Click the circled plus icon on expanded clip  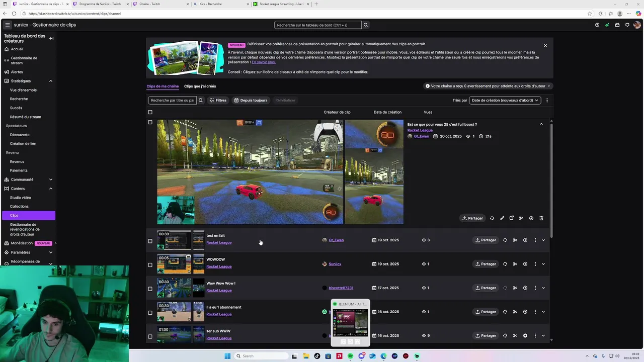coord(531,218)
